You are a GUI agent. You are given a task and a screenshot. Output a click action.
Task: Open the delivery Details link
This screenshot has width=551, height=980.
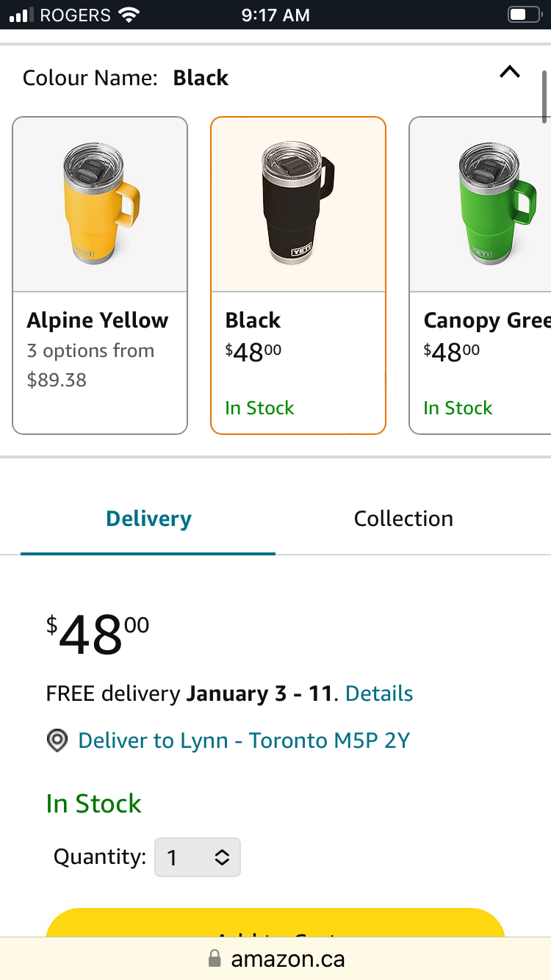coord(379,693)
